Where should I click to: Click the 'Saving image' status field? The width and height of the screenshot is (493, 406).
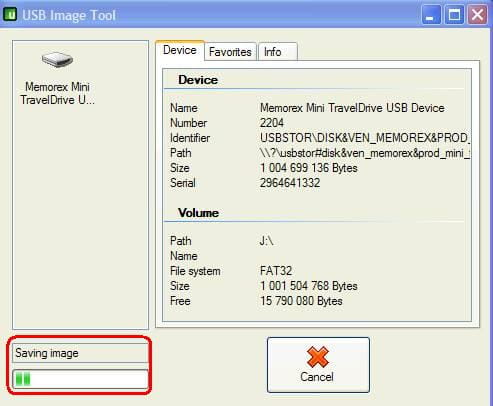[x=80, y=353]
